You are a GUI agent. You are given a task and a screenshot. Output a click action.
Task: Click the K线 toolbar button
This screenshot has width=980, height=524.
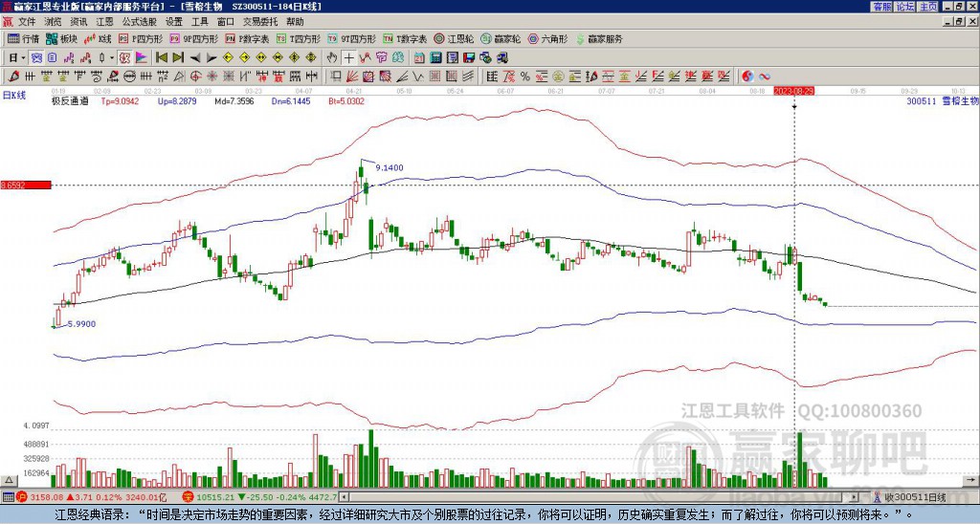tap(97, 38)
